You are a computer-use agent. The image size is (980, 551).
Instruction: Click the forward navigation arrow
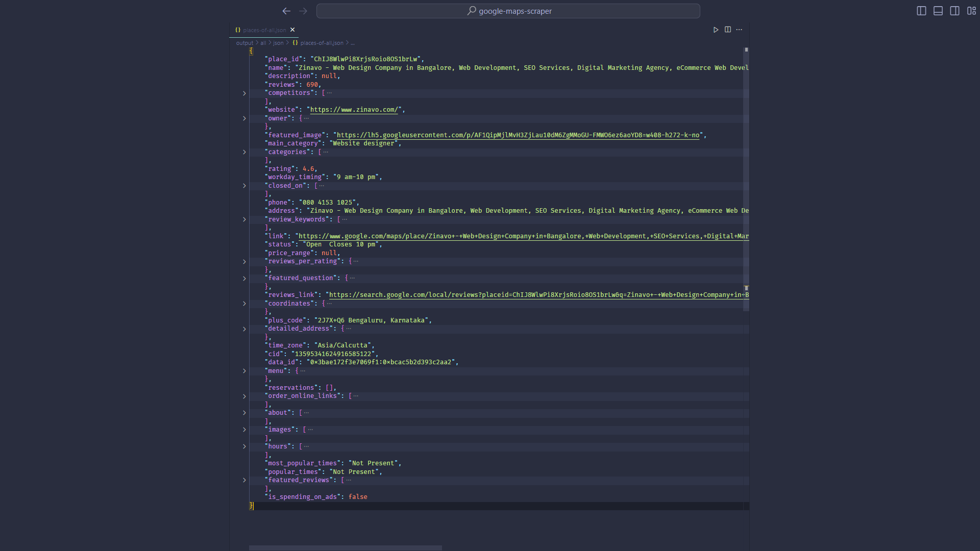point(303,11)
